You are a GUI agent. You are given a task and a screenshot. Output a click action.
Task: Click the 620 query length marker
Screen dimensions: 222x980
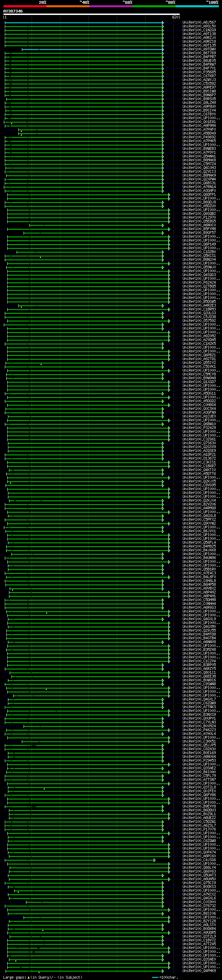tap(175, 17)
